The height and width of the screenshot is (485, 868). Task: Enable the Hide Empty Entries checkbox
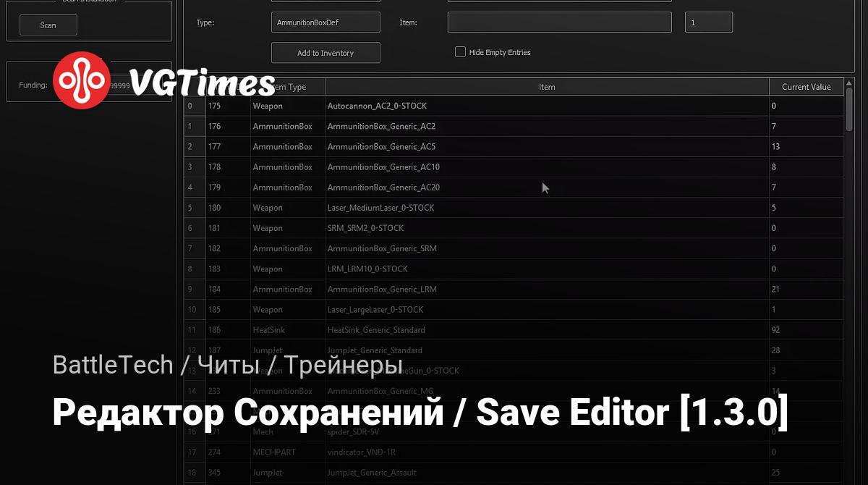click(x=460, y=52)
